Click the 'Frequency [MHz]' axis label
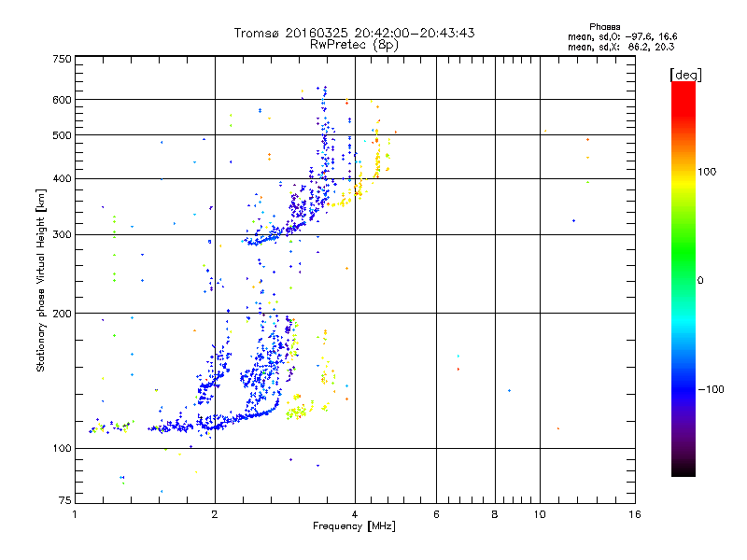The height and width of the screenshot is (560, 747). [354, 526]
